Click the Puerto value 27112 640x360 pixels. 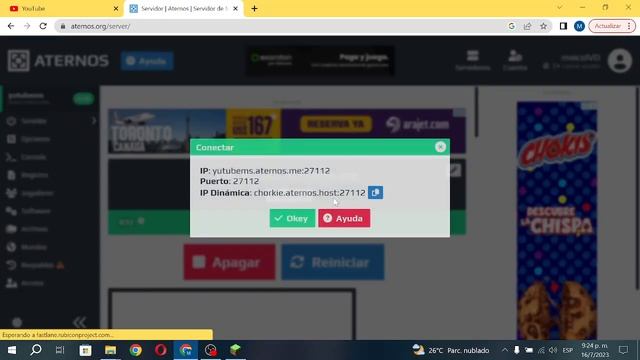click(246, 181)
